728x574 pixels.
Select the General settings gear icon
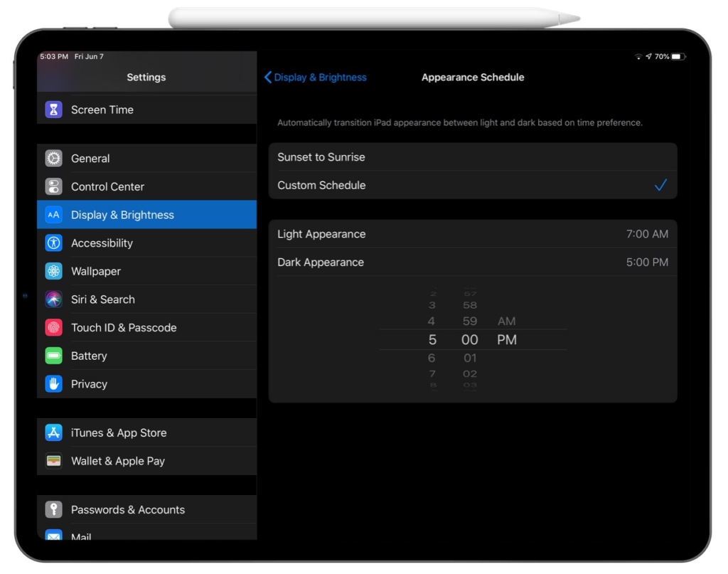coord(53,158)
